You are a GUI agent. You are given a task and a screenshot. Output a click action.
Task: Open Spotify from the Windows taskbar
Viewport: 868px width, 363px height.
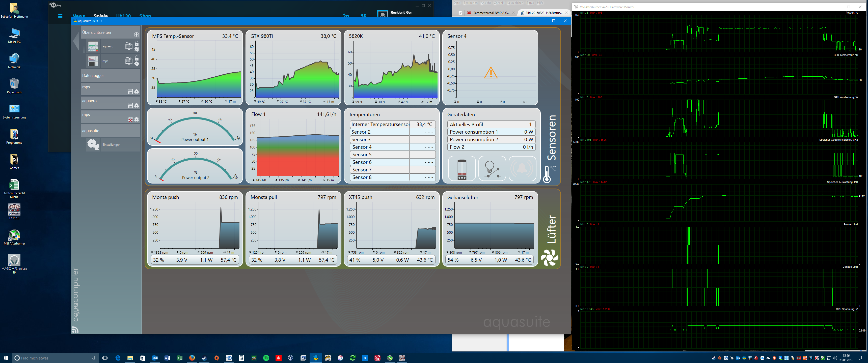click(x=266, y=358)
